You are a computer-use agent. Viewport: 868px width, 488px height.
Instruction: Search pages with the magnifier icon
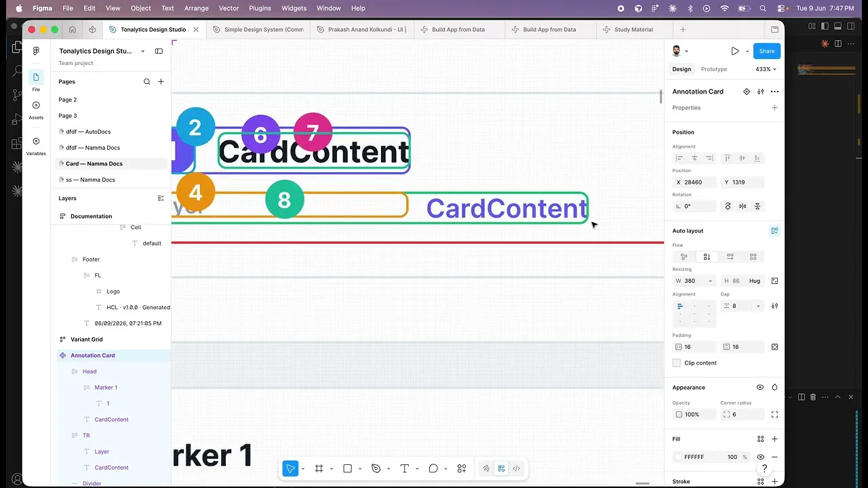coord(146,81)
